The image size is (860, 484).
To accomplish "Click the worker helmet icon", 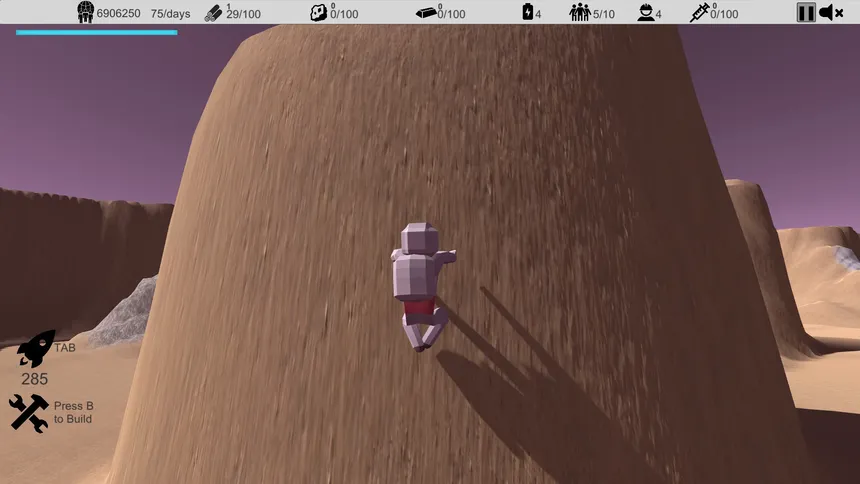I will [x=646, y=13].
